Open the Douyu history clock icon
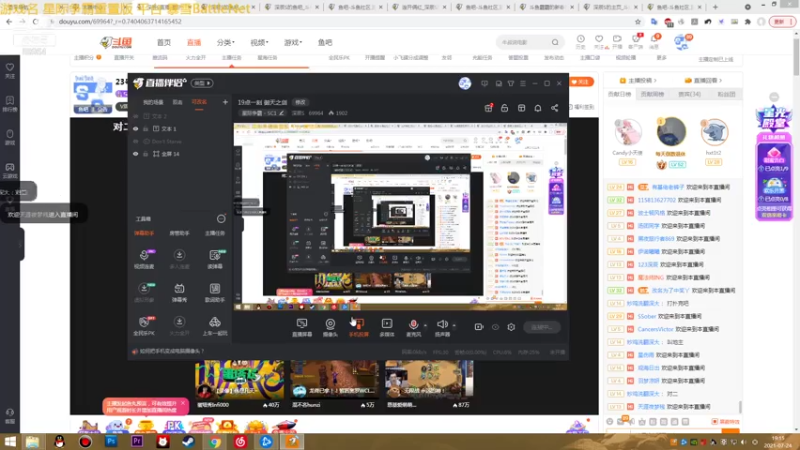Screen dimensions: 800x450 (x=581, y=42)
